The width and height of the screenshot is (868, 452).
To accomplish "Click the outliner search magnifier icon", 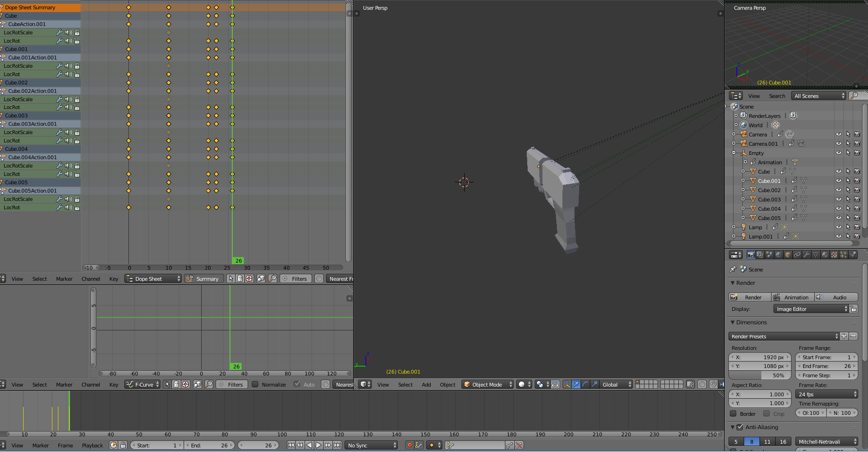I will 854,96.
